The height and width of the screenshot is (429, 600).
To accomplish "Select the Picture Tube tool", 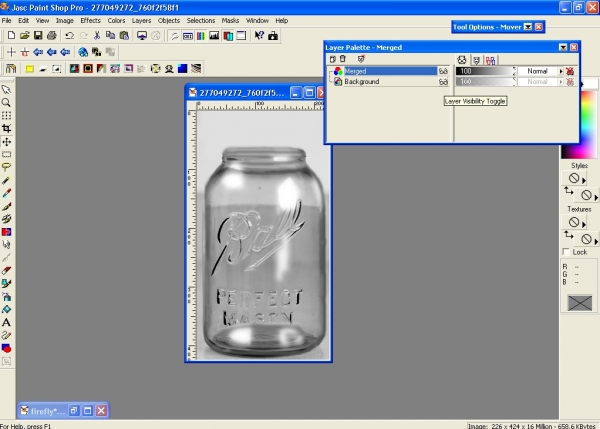I will tap(6, 284).
